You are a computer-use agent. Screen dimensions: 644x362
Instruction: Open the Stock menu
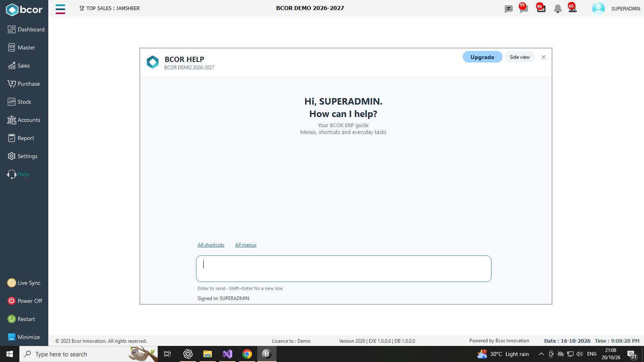tap(19, 102)
